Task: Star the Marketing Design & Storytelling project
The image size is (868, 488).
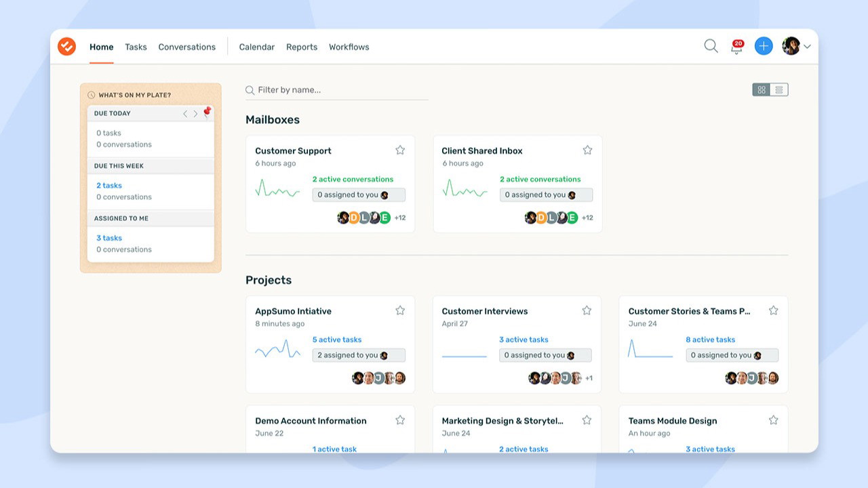Action: pyautogui.click(x=587, y=420)
